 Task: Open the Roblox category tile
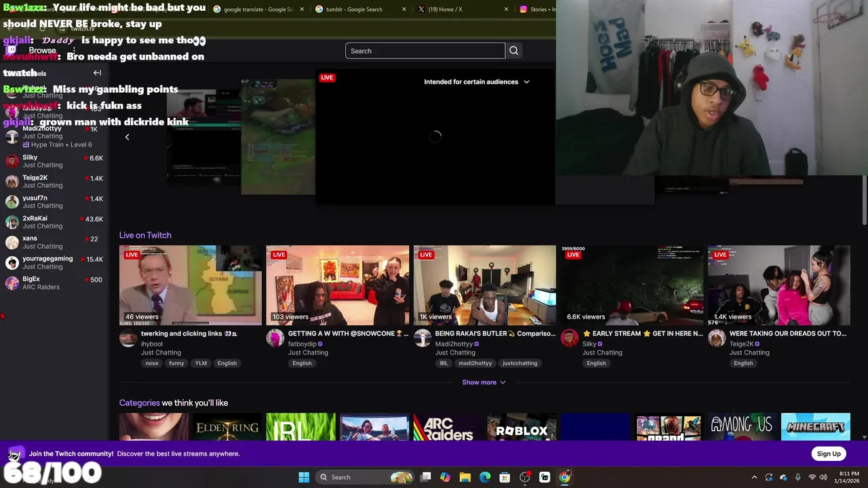[x=521, y=427]
